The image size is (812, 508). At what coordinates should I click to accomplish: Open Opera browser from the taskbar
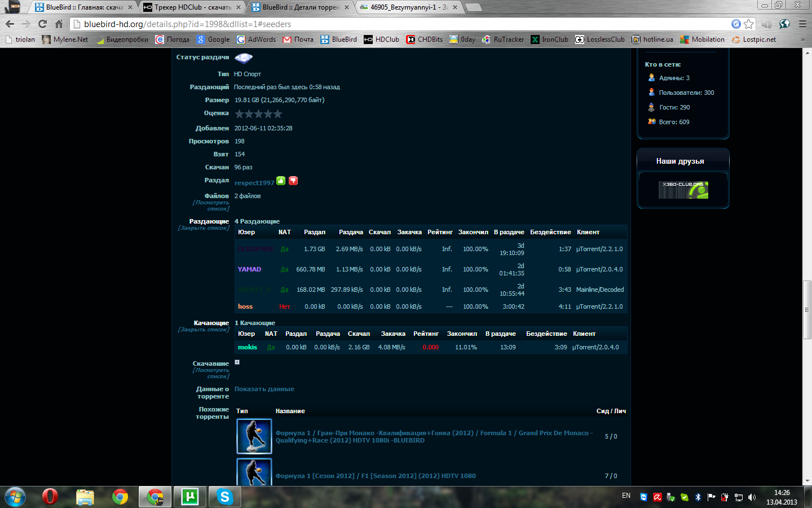[x=50, y=497]
